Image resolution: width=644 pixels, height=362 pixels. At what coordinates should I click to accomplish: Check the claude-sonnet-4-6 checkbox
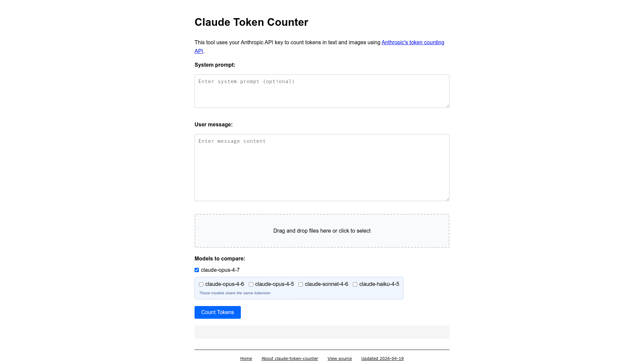(x=301, y=284)
